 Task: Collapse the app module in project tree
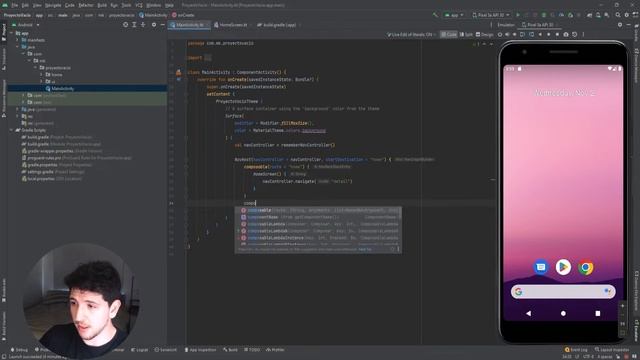(12, 33)
